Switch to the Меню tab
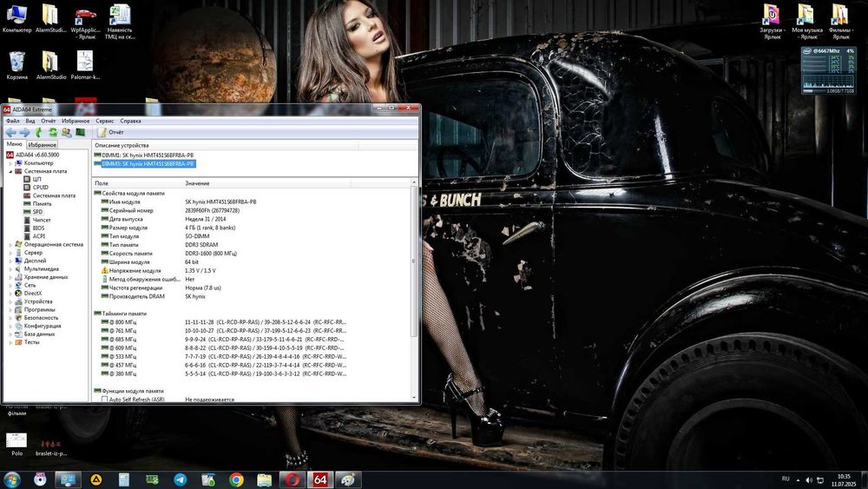868x489 pixels. (15, 144)
